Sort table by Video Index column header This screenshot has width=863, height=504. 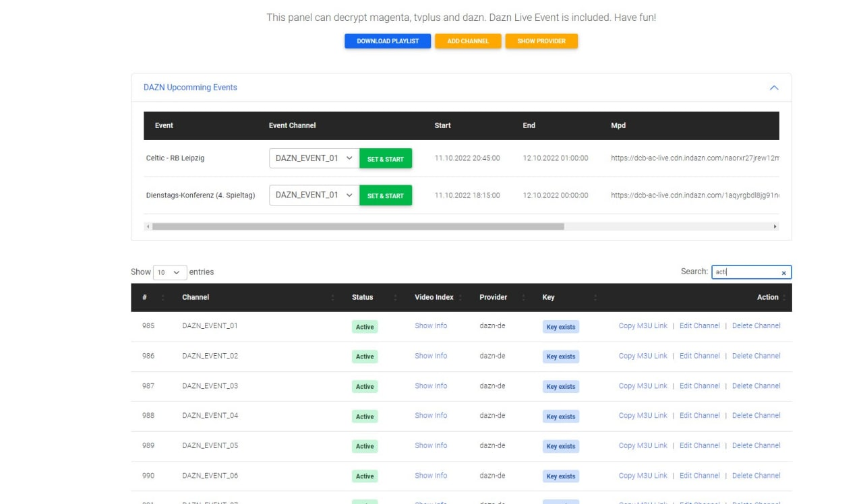click(438, 297)
